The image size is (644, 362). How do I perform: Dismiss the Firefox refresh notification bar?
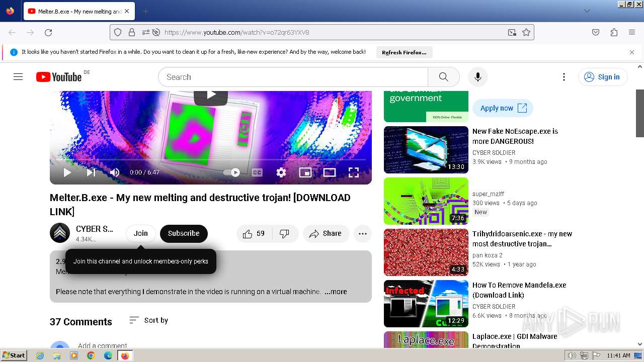(632, 52)
